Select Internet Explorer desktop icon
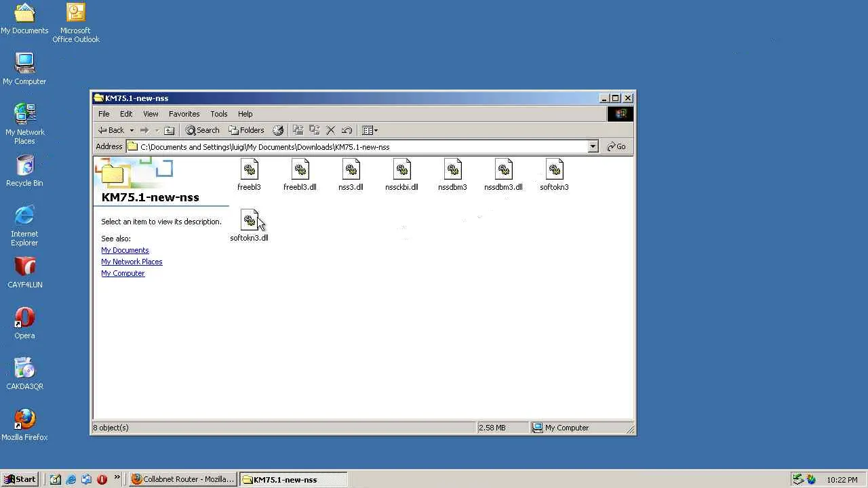 [24, 226]
